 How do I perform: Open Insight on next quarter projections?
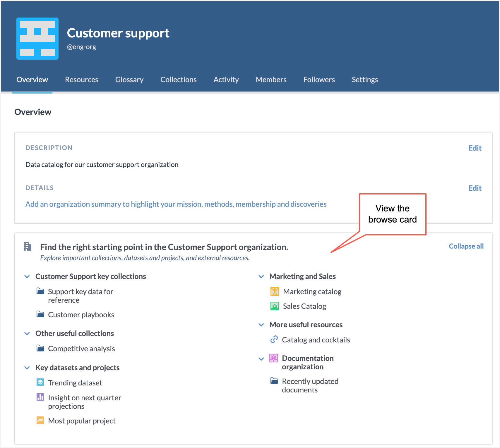tap(85, 402)
